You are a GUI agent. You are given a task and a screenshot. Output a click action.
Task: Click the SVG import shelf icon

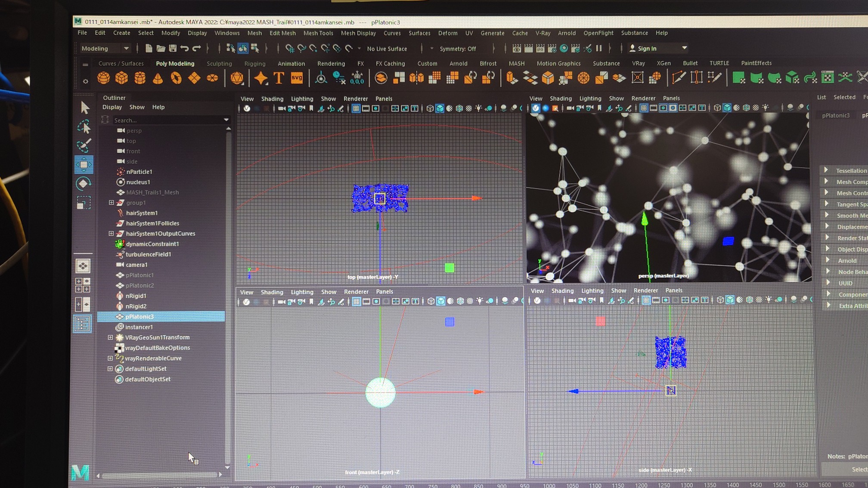(x=297, y=78)
